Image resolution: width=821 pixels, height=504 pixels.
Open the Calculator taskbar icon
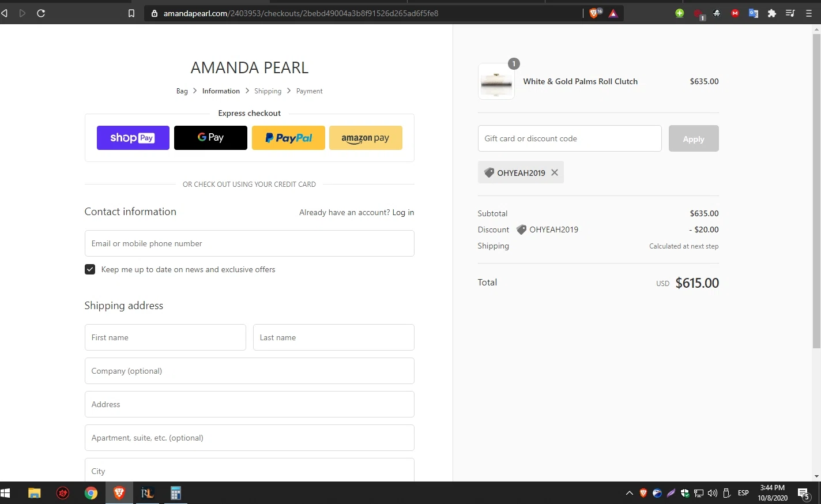pos(175,493)
